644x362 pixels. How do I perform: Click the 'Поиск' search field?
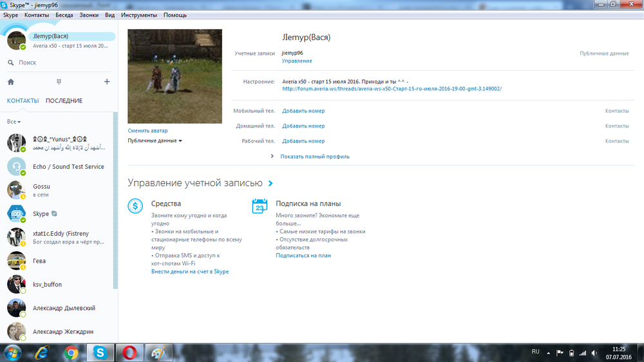[61, 62]
